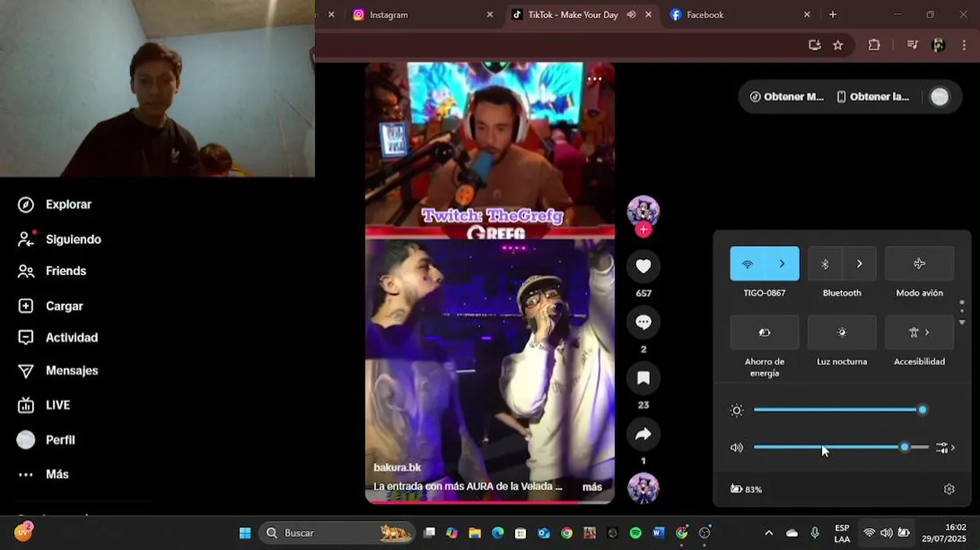Save the video with bookmark icon

click(643, 378)
